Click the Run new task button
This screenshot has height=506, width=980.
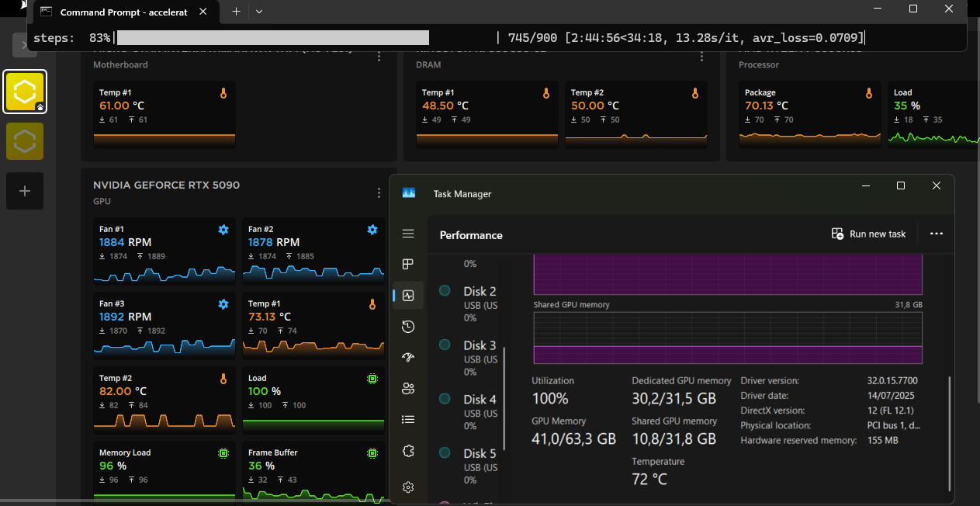tap(868, 234)
